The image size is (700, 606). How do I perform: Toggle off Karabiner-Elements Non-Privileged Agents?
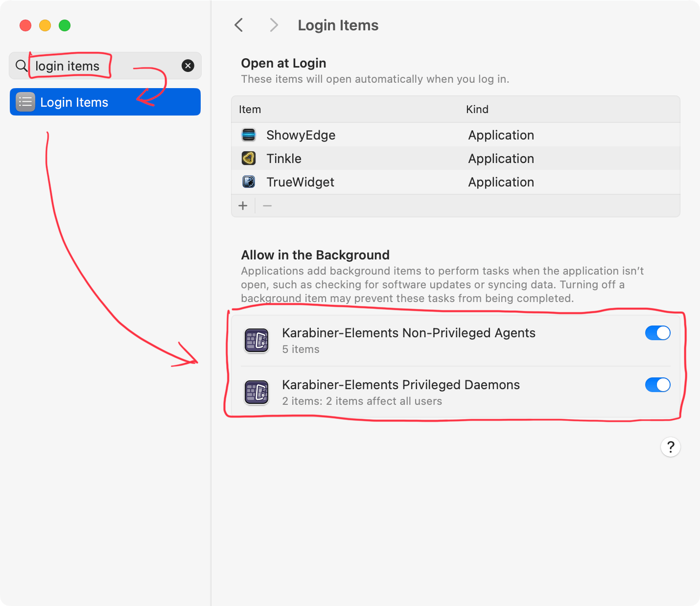pyautogui.click(x=658, y=333)
